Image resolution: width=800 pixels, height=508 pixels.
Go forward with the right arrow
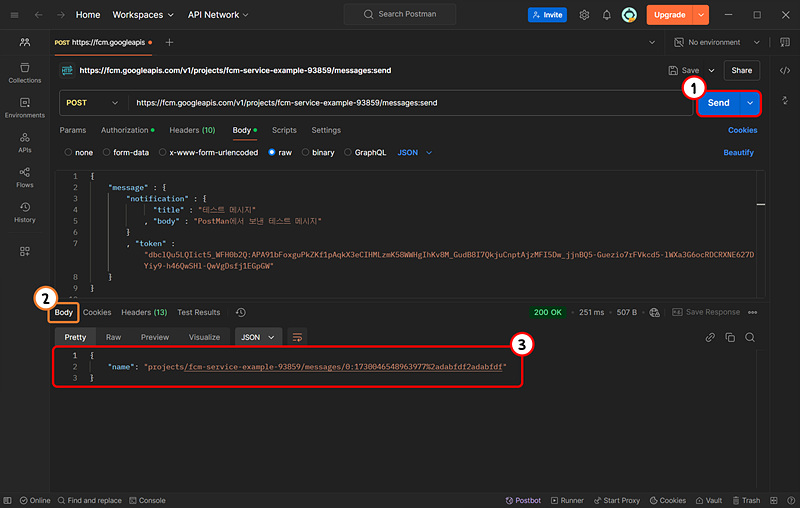[x=61, y=15]
